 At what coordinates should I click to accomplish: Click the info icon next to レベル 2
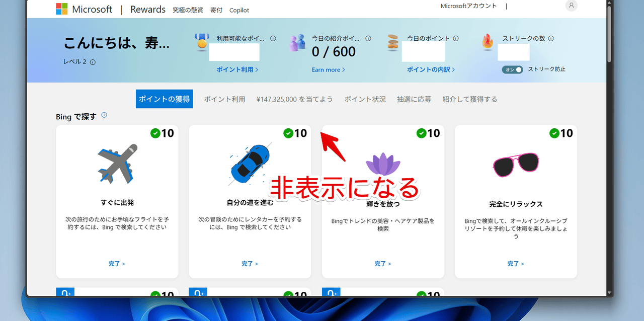click(92, 61)
